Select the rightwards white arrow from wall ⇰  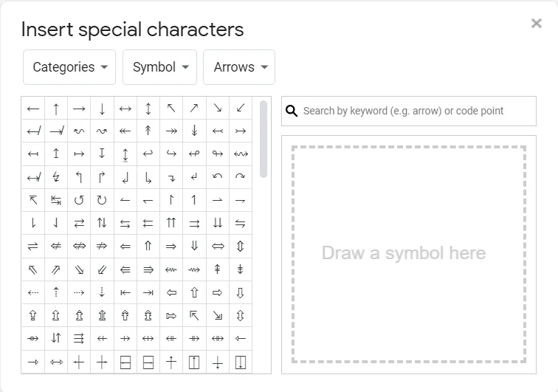171,315
